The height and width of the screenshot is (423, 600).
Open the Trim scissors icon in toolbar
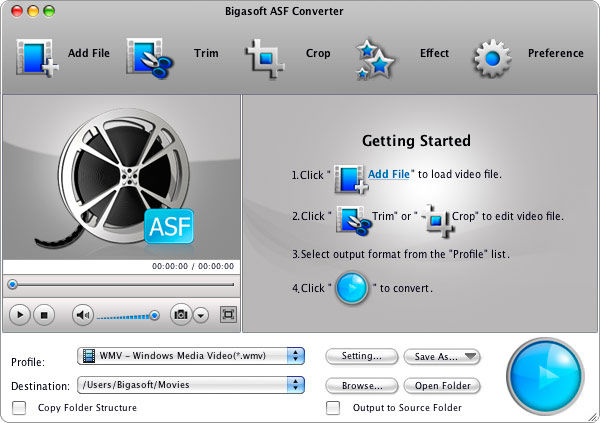pos(150,58)
